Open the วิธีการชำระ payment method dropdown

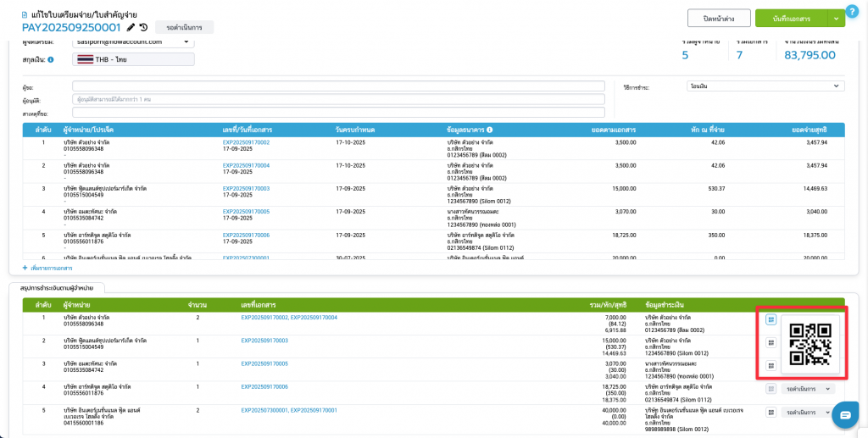(x=765, y=86)
